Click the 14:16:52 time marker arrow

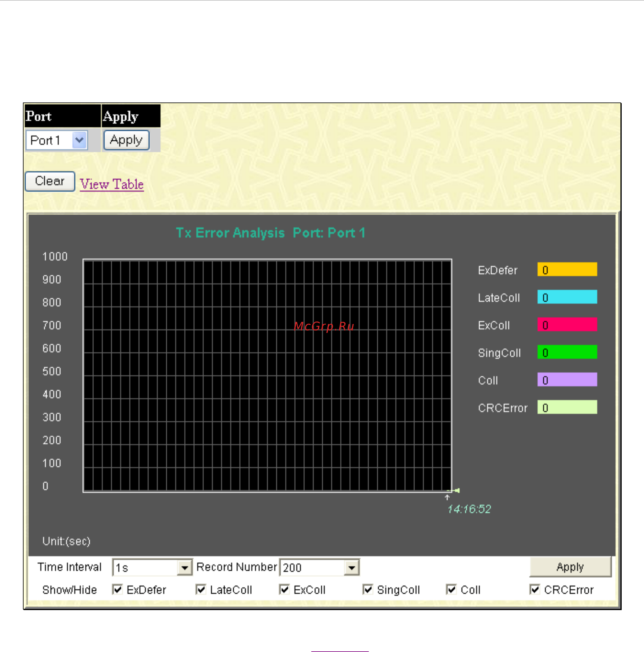pyautogui.click(x=447, y=497)
